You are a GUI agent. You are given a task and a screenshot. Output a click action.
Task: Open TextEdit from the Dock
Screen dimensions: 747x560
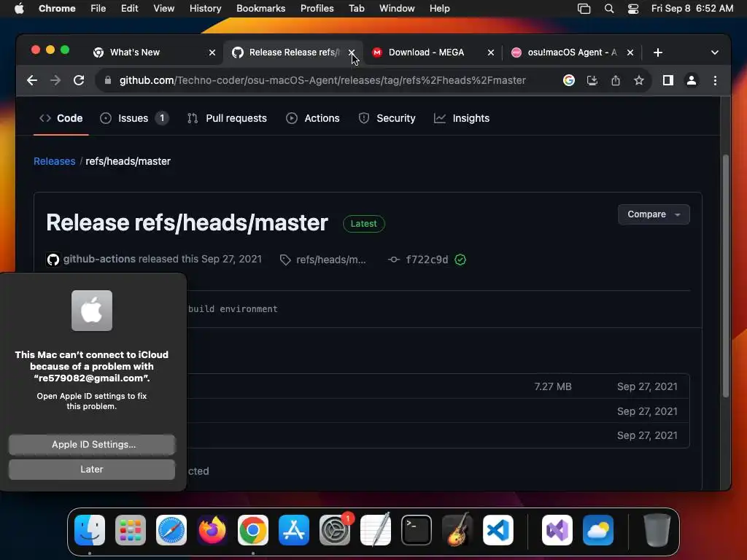[x=376, y=530]
